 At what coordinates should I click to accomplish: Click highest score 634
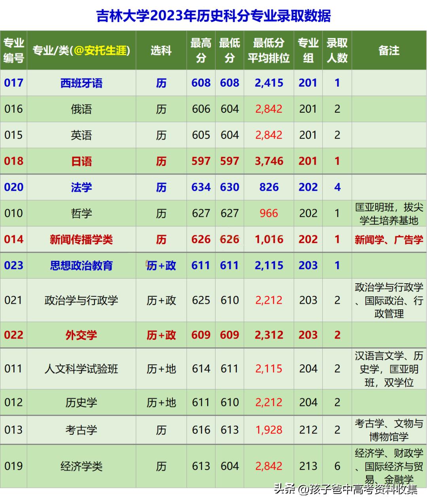click(x=201, y=188)
